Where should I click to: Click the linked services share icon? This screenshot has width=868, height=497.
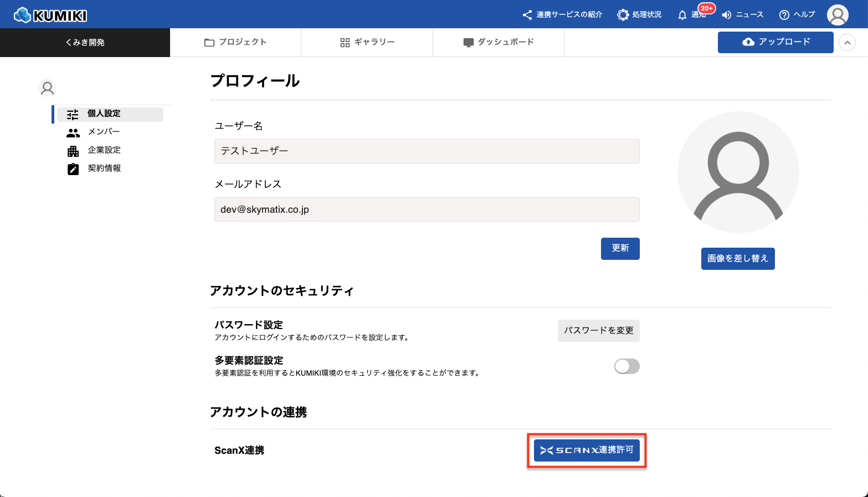click(x=527, y=15)
